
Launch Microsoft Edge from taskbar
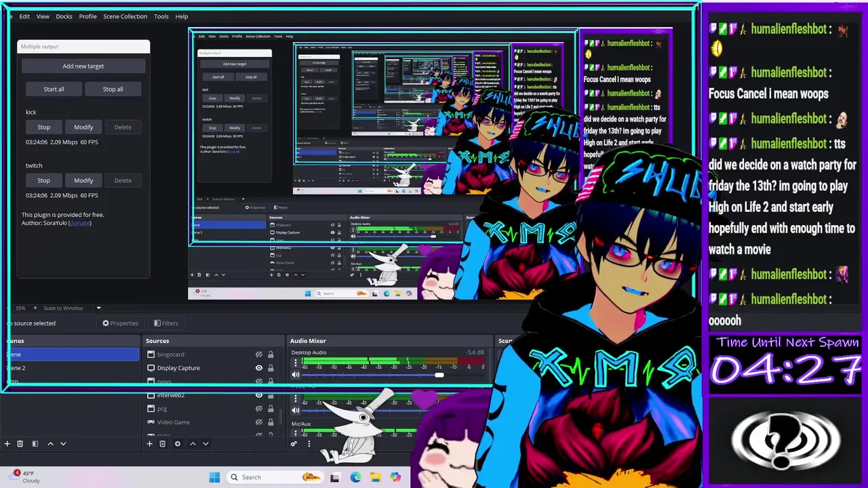[355, 477]
